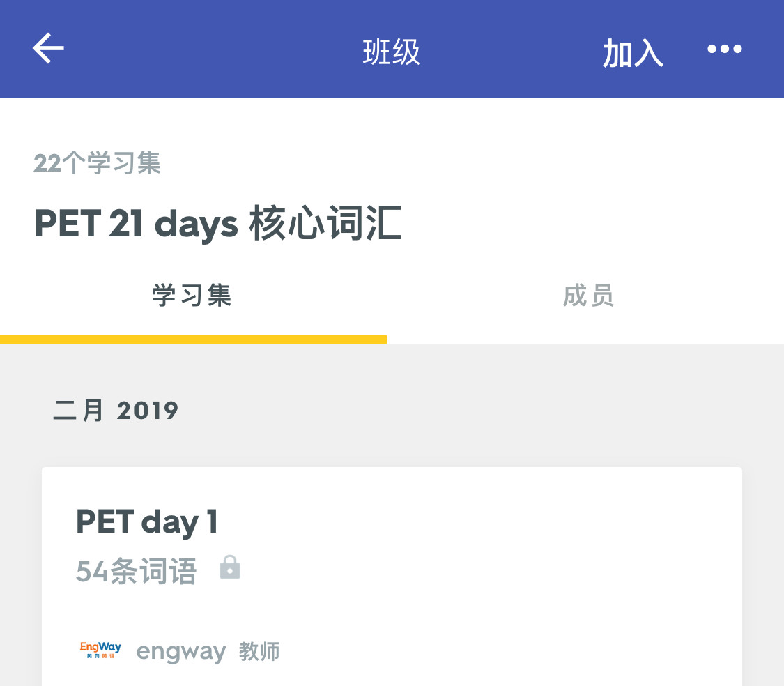Click the 54条词语 term count
The width and height of the screenshot is (784, 686).
tap(137, 572)
